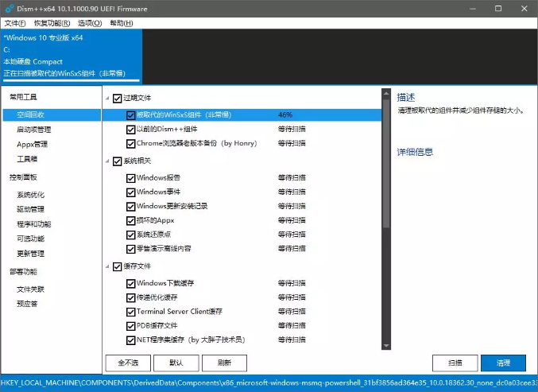Viewport: 538px width, 392px height.
Task: Open 程序和功能 in the sidebar
Action: (34, 224)
